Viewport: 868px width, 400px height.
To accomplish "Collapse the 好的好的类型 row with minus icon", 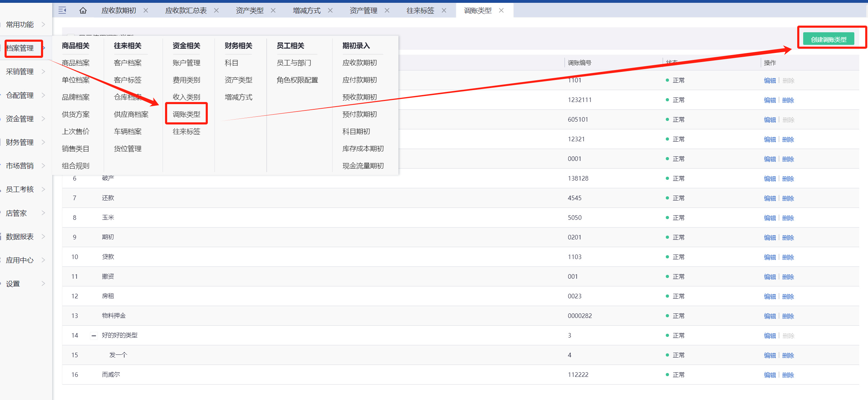I will pyautogui.click(x=94, y=336).
